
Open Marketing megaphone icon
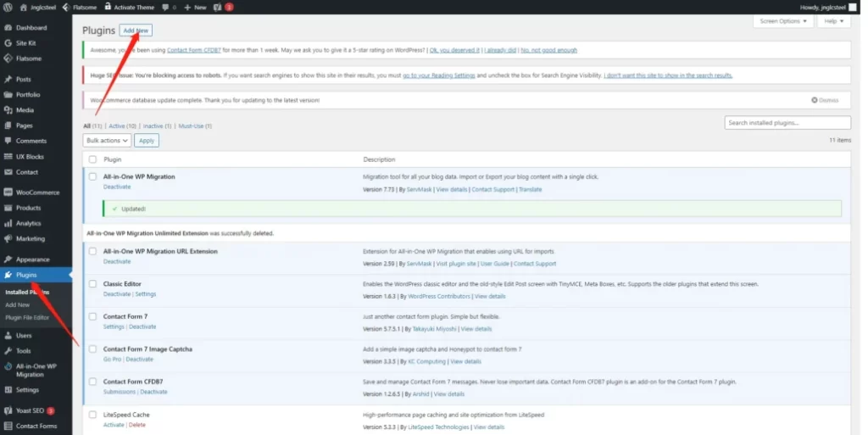point(8,239)
